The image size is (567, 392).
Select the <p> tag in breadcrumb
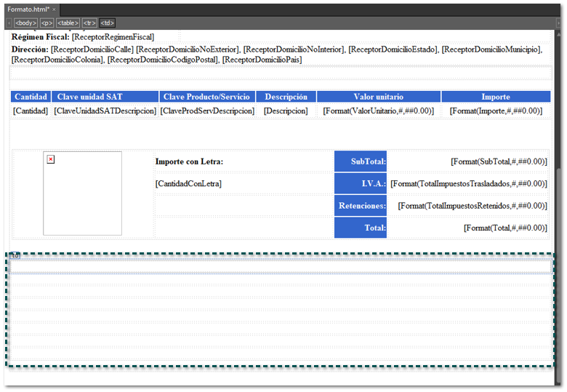[x=47, y=23]
